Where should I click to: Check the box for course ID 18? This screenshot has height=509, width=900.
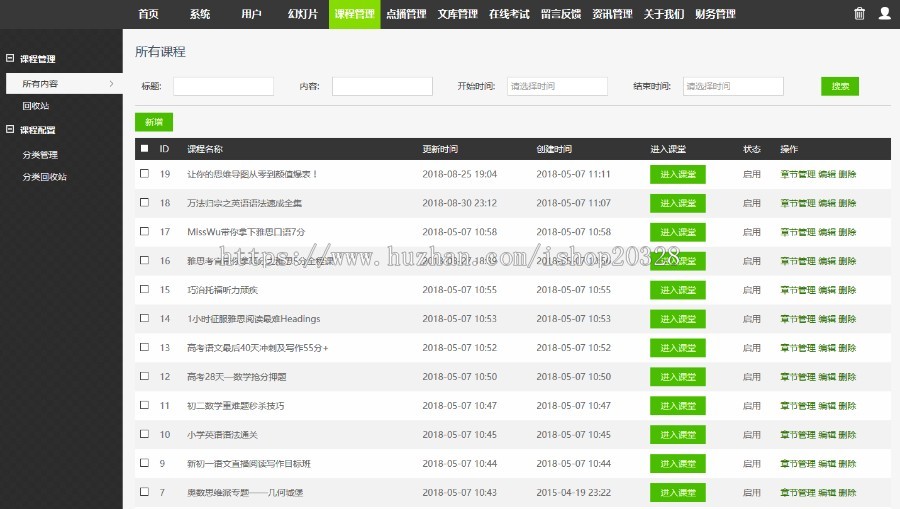point(145,203)
